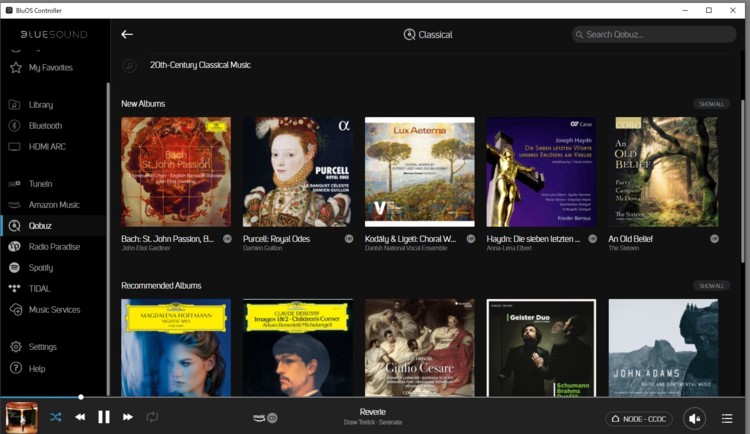Toggle repeat mode

tap(152, 417)
